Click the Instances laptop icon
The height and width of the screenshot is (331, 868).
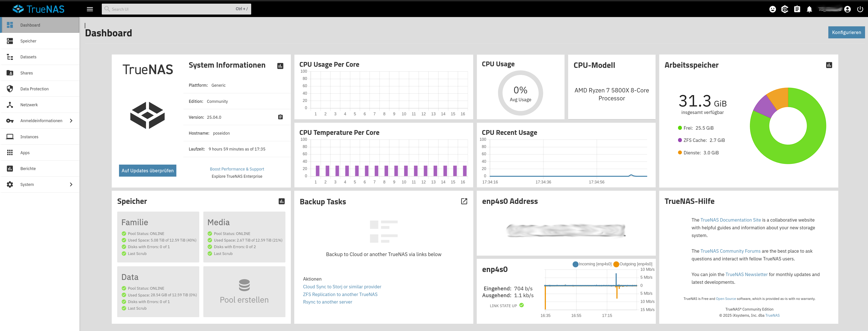[10, 137]
